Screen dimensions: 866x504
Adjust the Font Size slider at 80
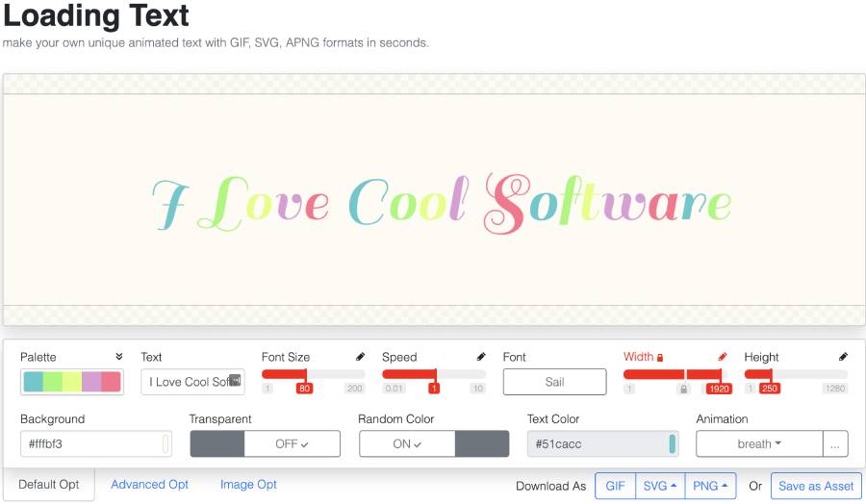[x=304, y=388]
